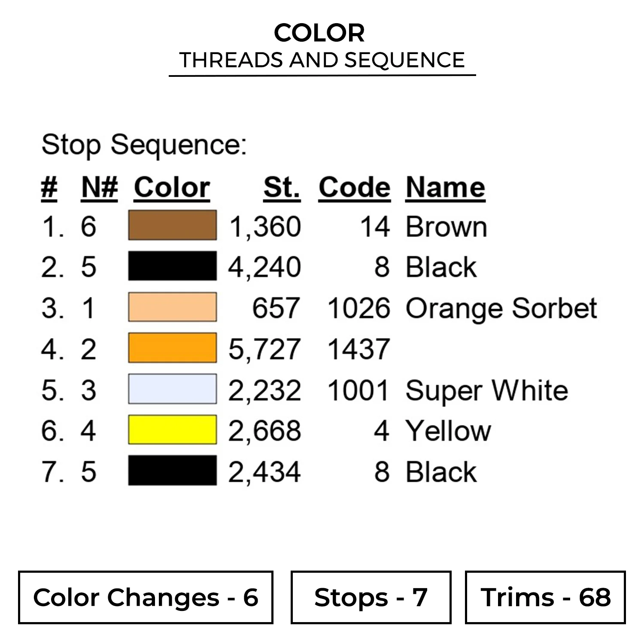
Task: Click the Orange Sorbet thread name
Action: point(501,308)
